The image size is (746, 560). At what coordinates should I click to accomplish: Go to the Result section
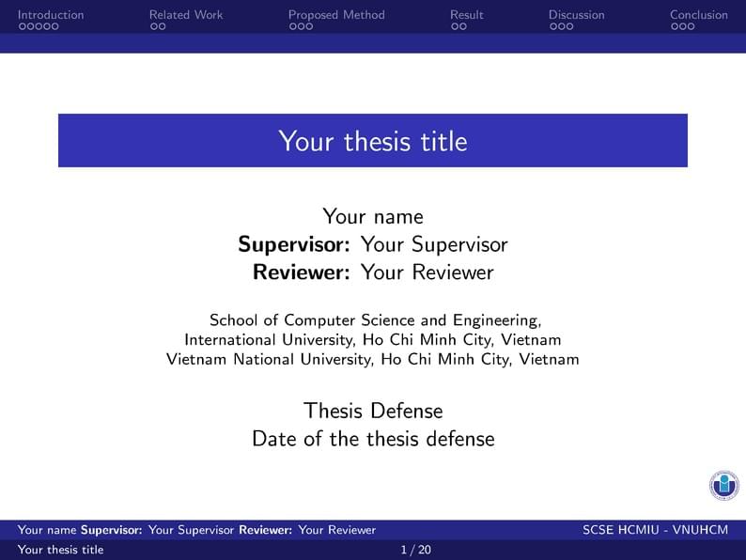(467, 14)
